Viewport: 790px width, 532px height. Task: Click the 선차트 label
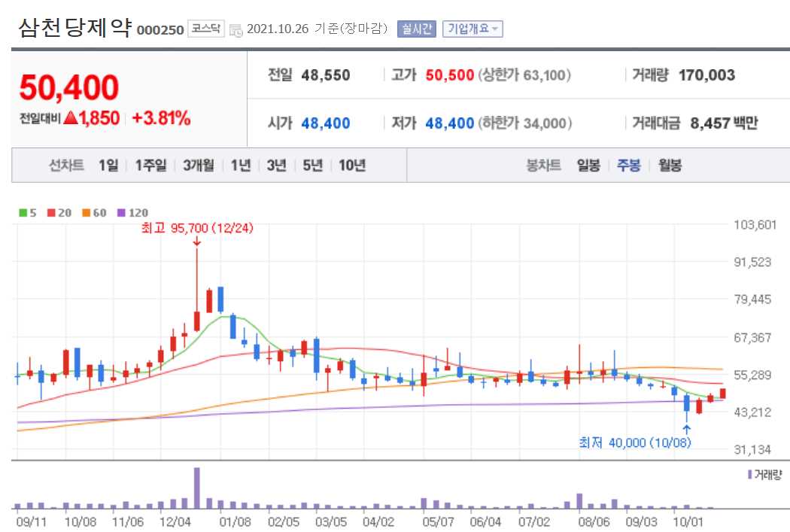(66, 166)
